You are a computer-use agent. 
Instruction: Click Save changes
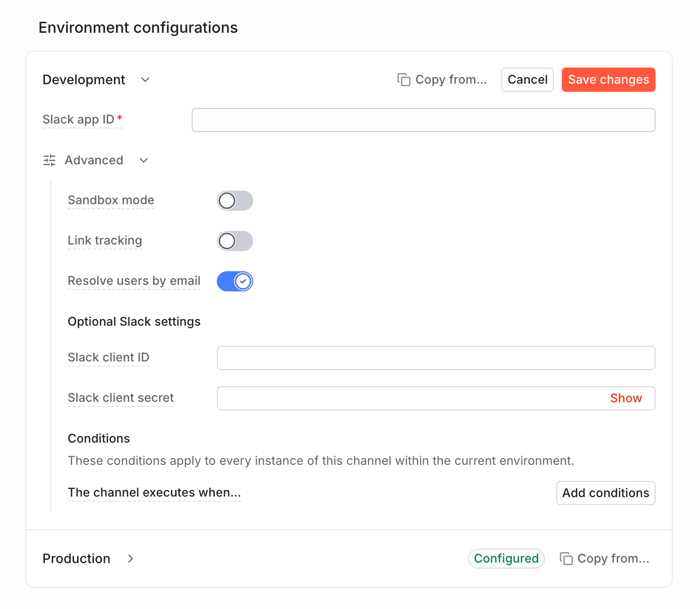609,80
